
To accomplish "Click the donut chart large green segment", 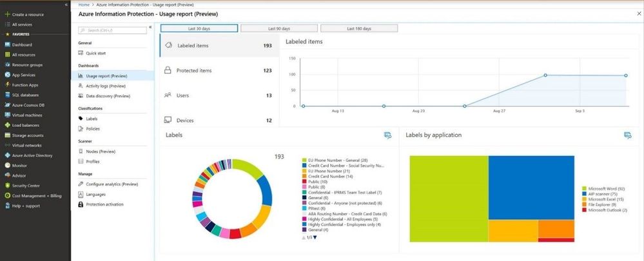I will (x=249, y=169).
